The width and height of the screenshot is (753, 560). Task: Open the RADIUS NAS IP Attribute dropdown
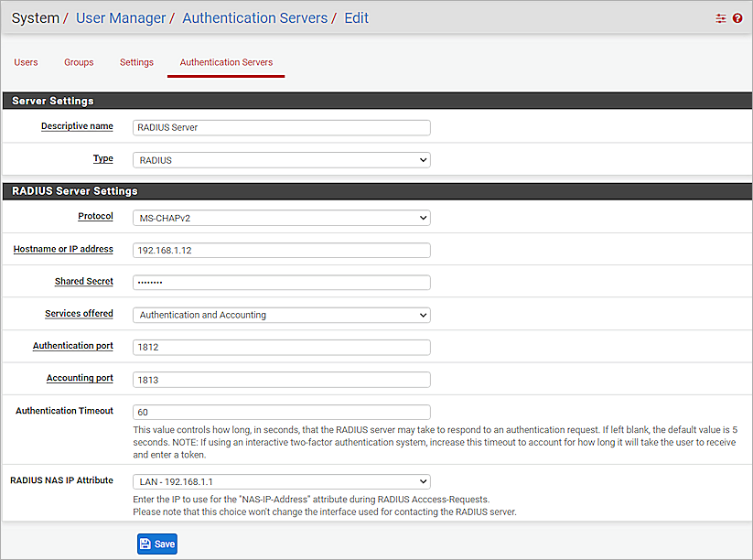(281, 481)
